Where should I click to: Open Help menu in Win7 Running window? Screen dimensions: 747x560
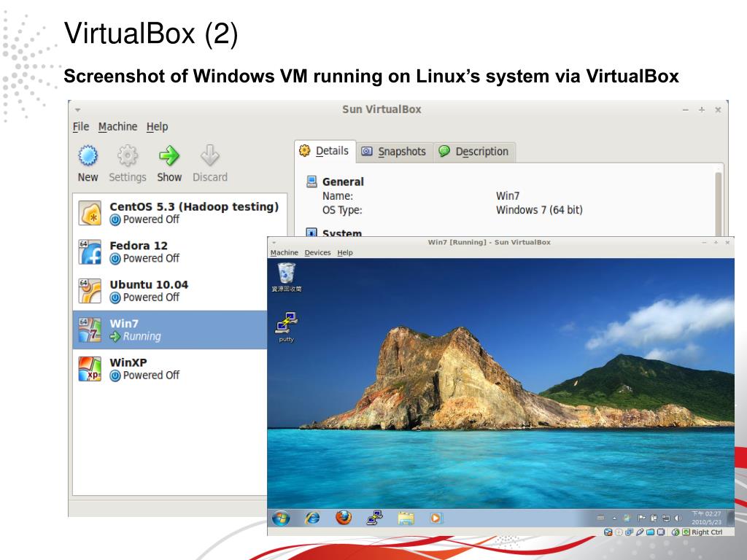(345, 253)
